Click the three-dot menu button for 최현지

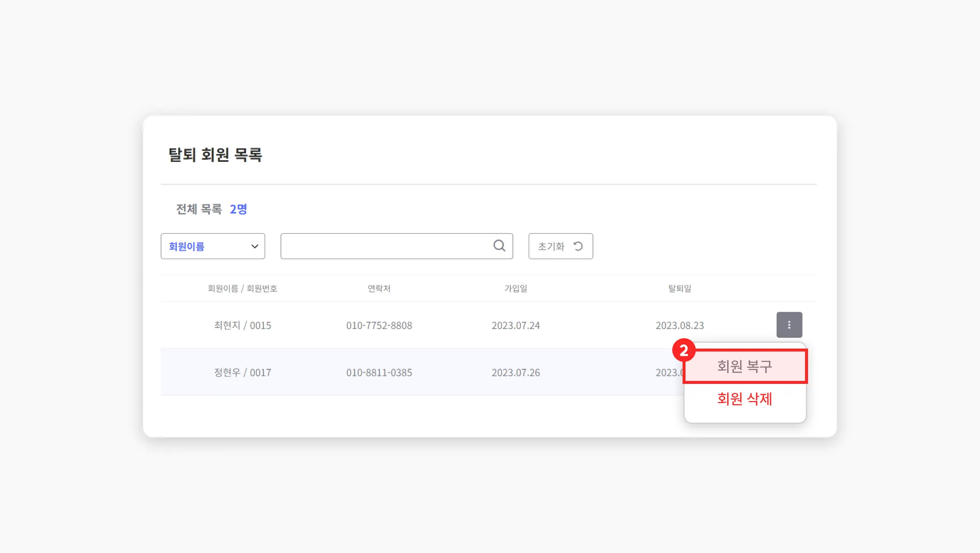[x=789, y=325]
